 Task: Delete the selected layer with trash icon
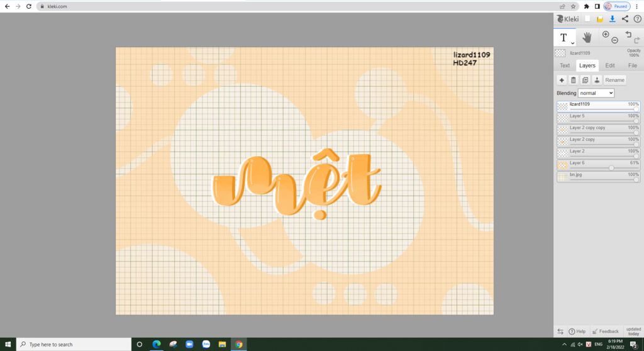[574, 80]
